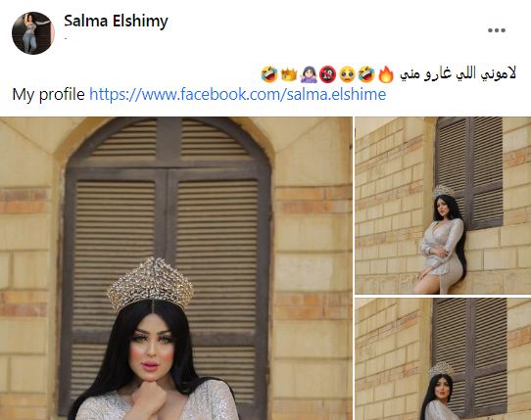This screenshot has height=420, width=531.
Task: Click the woman's face in the main photo
Action: pyautogui.click(x=150, y=349)
